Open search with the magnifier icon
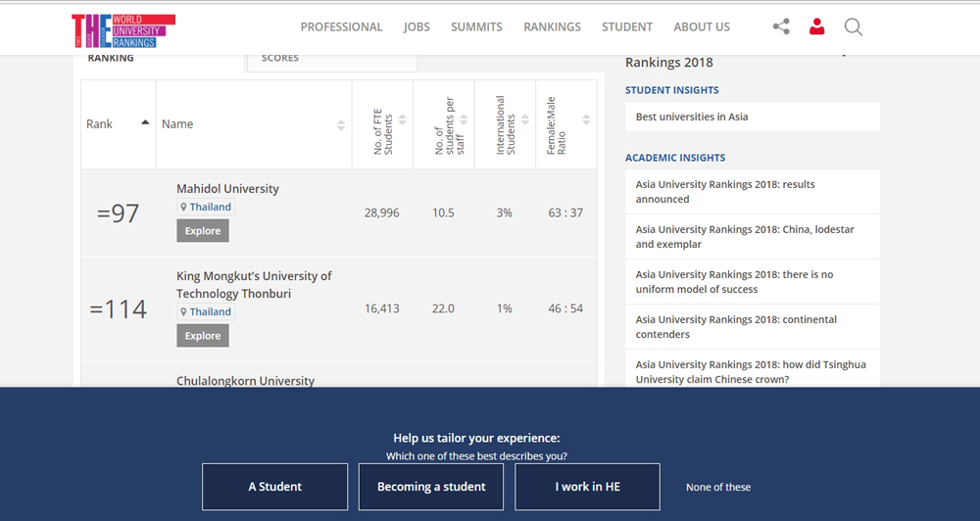 (854, 27)
